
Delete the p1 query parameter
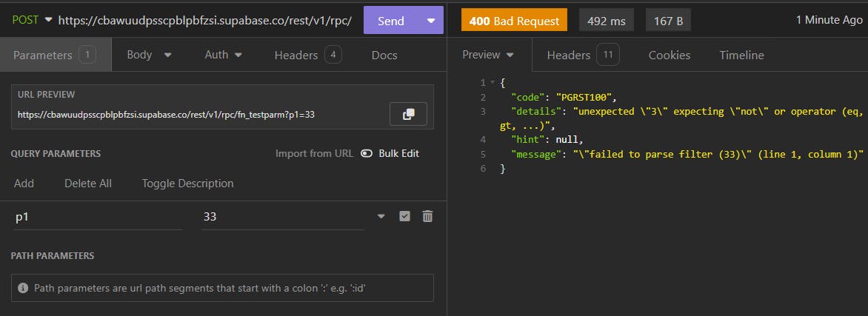click(427, 216)
